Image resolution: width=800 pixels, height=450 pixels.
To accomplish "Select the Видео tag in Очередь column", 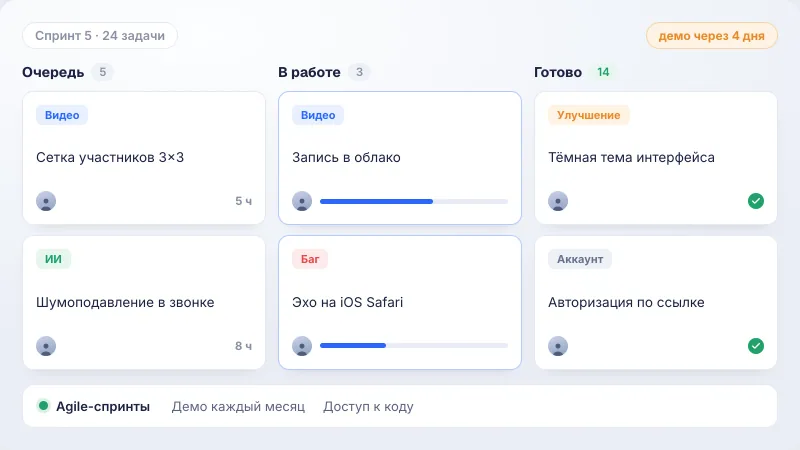I will tap(62, 115).
